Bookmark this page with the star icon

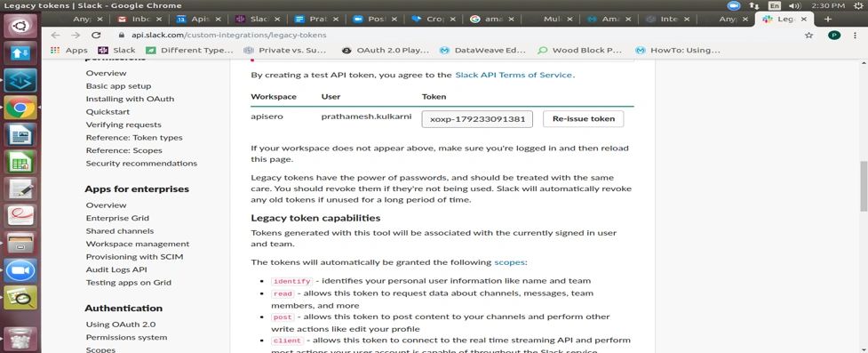(x=808, y=35)
